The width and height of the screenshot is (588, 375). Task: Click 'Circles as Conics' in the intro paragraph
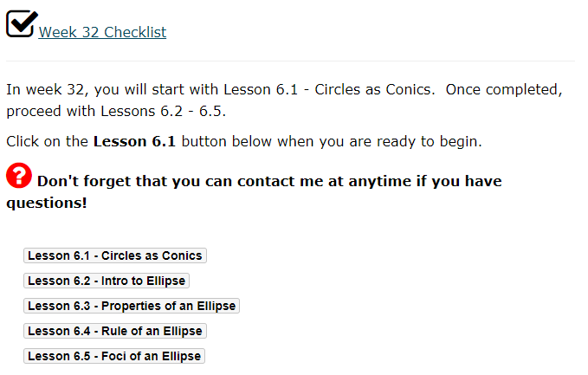tap(374, 89)
